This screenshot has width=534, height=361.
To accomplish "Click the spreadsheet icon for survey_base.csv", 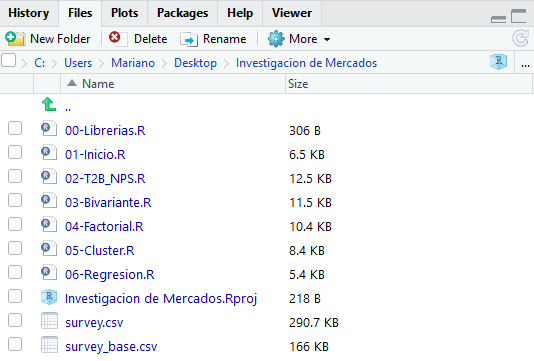I will (49, 345).
